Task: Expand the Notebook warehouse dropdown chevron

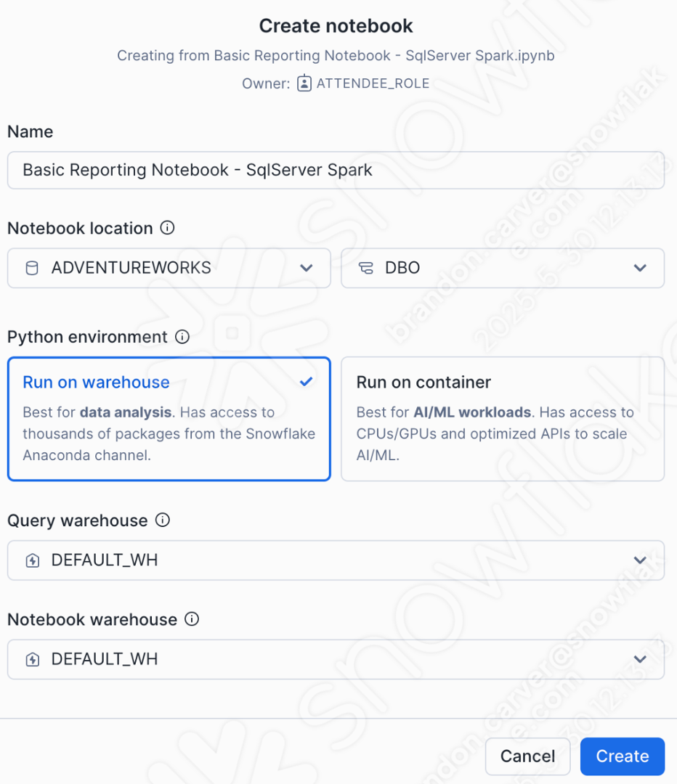Action: (640, 659)
